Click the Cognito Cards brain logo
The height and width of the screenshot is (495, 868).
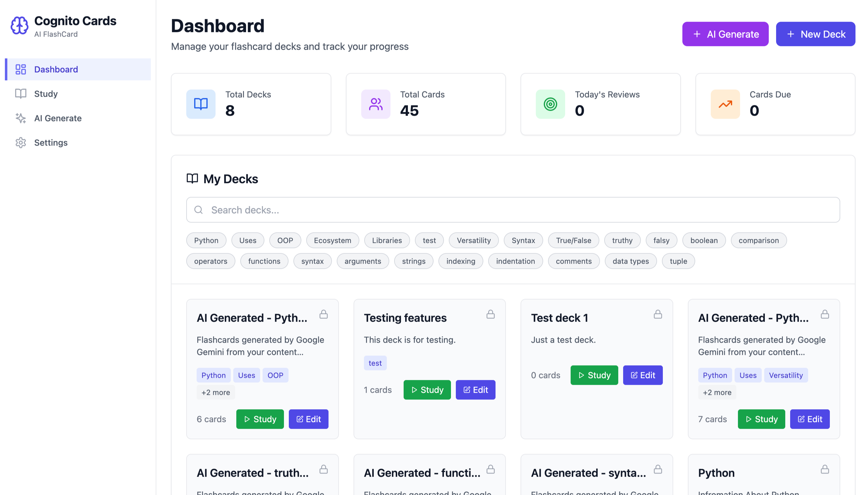[19, 25]
